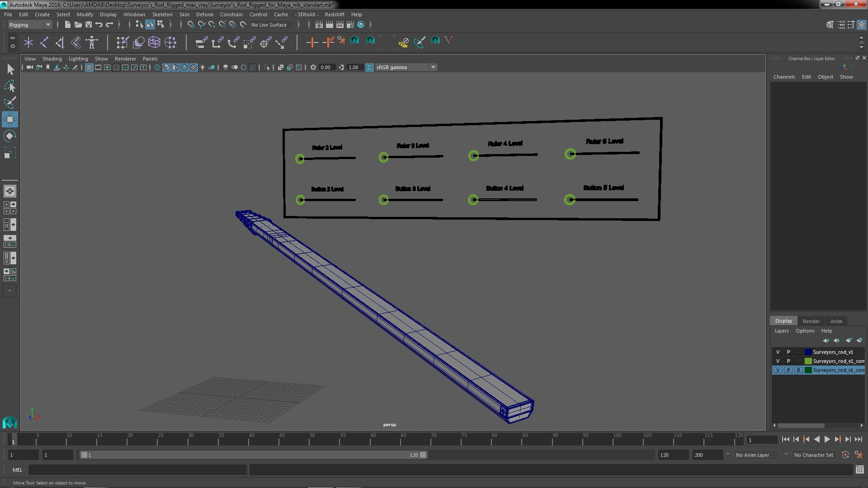Screen dimensions: 868x488
Task: Click the MEL command line input
Action: pos(137,470)
